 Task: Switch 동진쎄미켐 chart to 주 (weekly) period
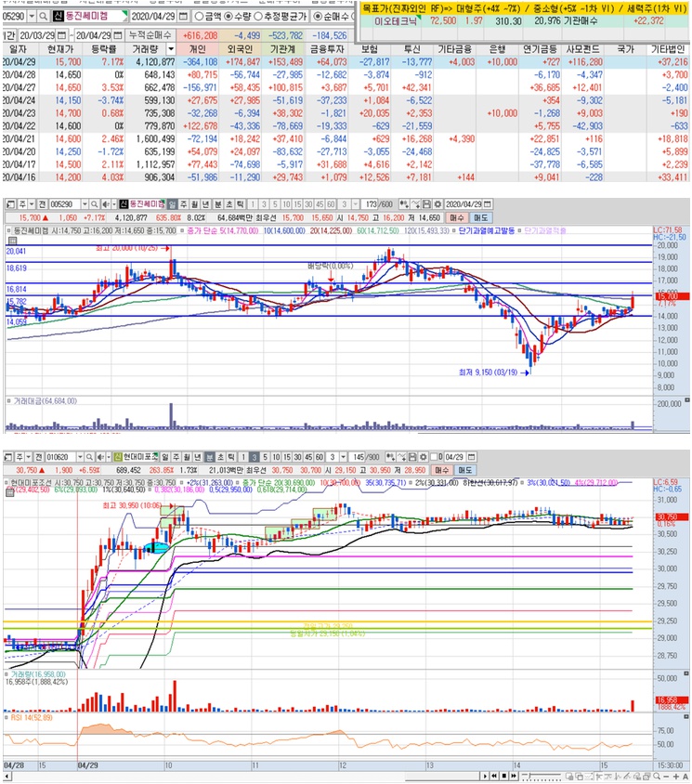coord(183,204)
